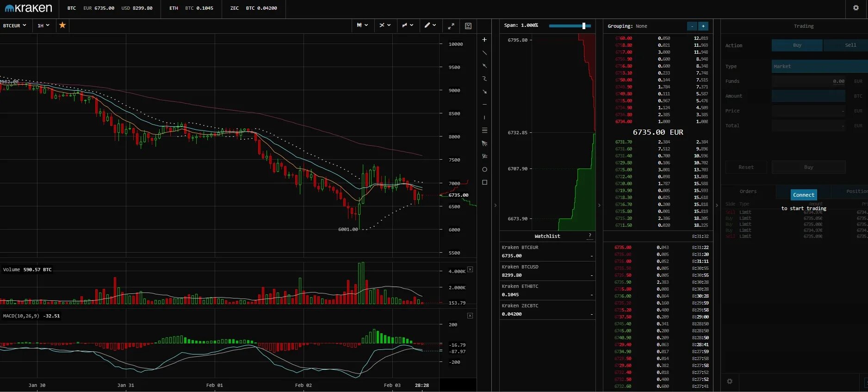Open the settings gear in top bar

point(856,8)
